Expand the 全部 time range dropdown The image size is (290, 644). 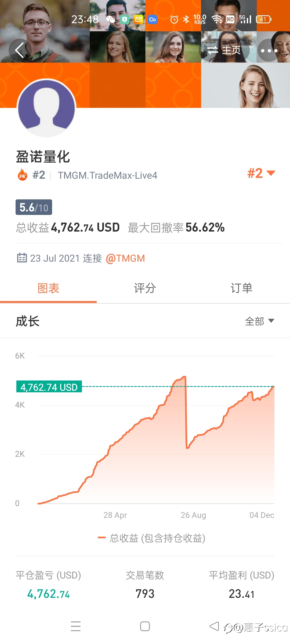[260, 321]
